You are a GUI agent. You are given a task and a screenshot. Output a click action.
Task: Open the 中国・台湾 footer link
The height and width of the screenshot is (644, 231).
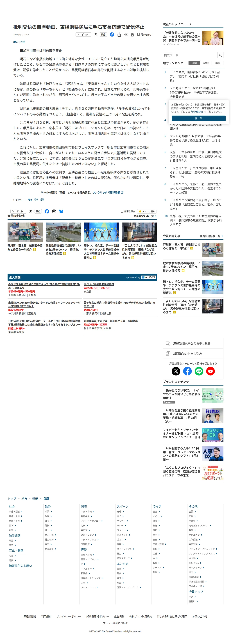(x=87, y=512)
